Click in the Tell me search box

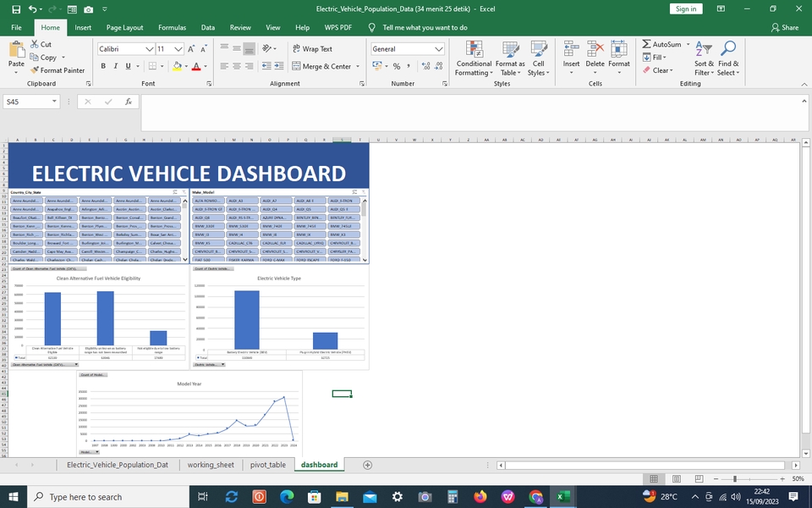click(425, 27)
